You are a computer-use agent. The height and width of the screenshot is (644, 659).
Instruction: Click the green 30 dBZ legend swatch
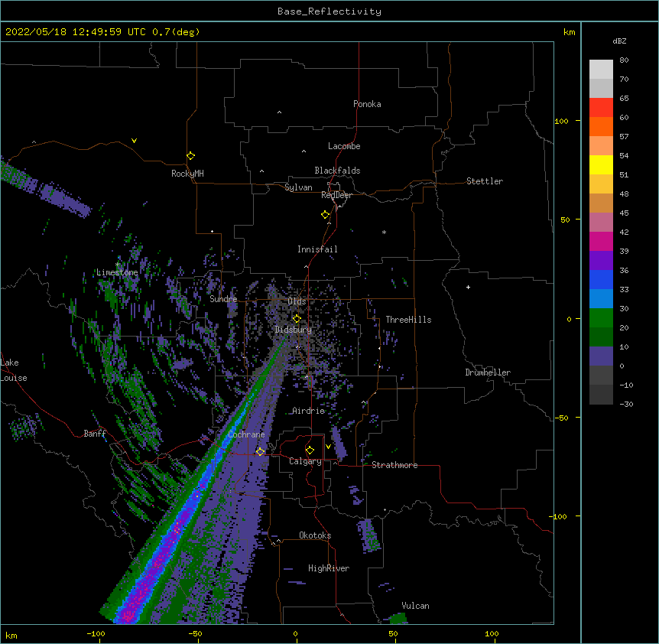click(601, 318)
